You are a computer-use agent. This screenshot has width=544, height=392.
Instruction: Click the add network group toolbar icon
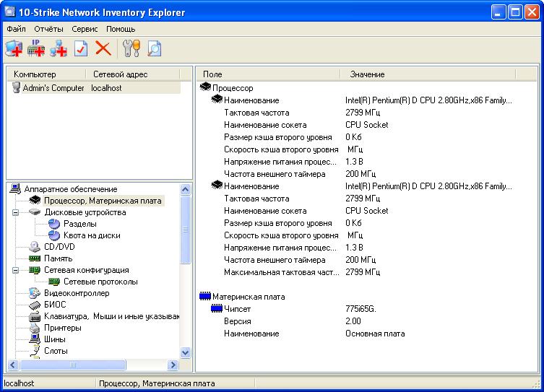point(59,48)
